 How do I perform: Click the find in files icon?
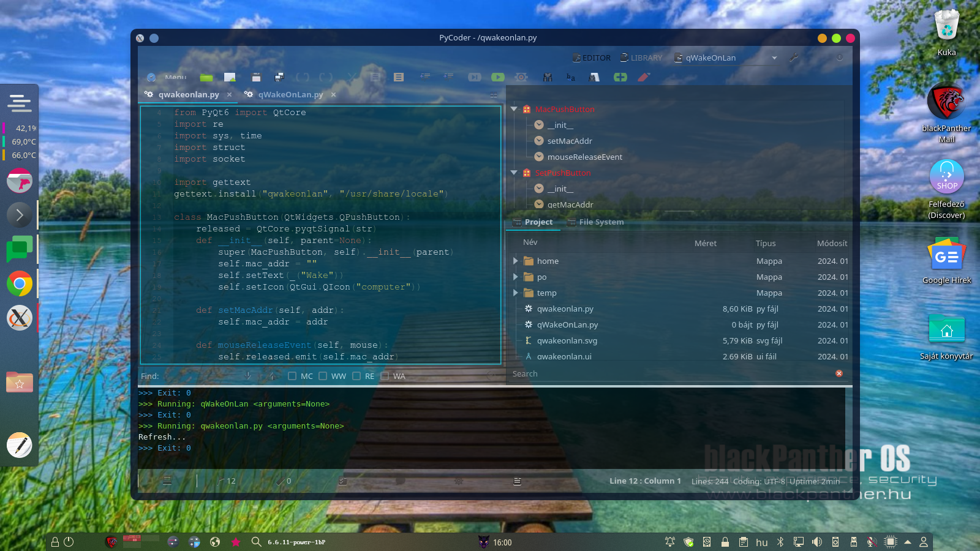(x=594, y=77)
